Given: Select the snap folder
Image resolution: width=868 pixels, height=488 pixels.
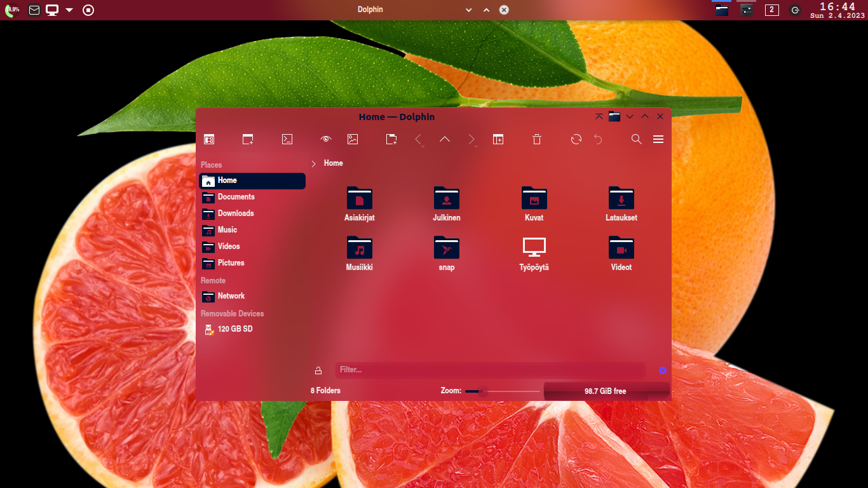Looking at the screenshot, I should [447, 254].
